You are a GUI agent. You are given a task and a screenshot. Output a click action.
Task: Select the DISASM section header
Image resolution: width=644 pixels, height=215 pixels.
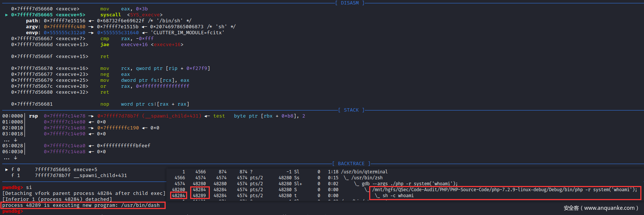point(349,3)
